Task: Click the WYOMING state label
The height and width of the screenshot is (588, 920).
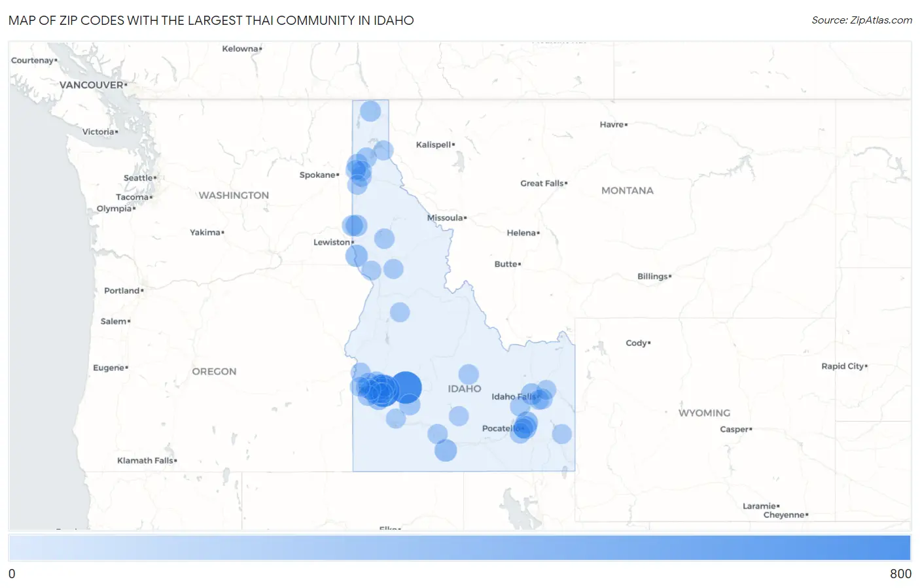Action: click(x=704, y=413)
